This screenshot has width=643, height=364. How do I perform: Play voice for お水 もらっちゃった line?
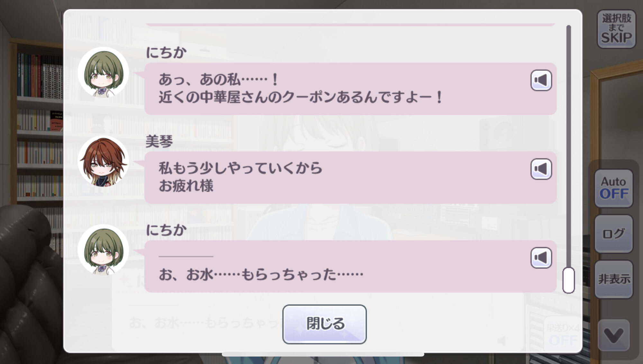(x=541, y=258)
